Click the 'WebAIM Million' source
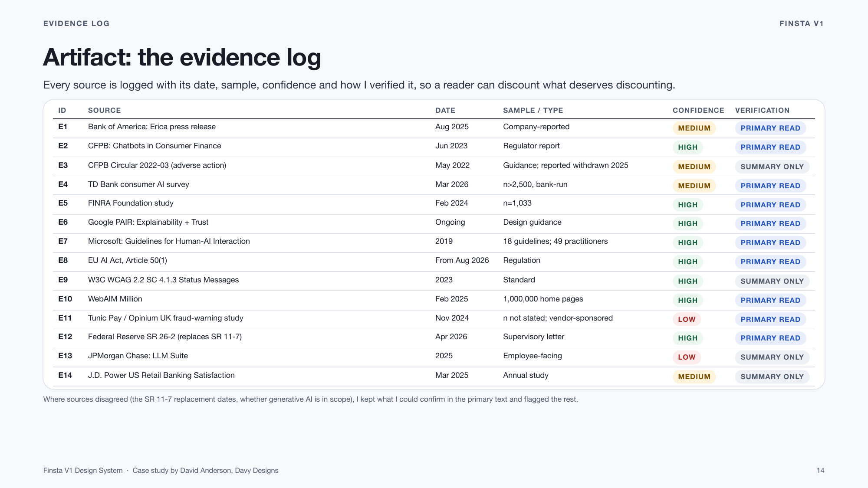Image resolution: width=868 pixels, height=488 pixels. coord(115,299)
